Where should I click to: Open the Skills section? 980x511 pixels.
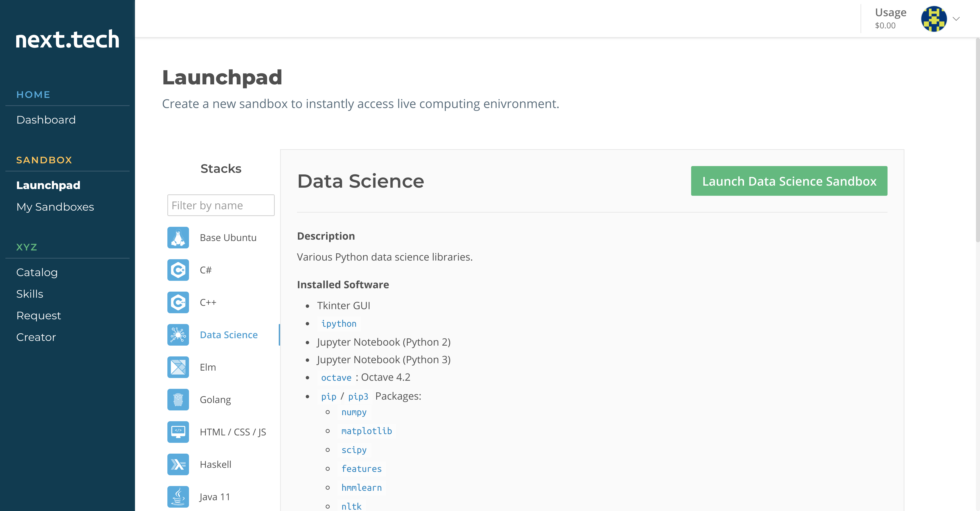point(30,294)
